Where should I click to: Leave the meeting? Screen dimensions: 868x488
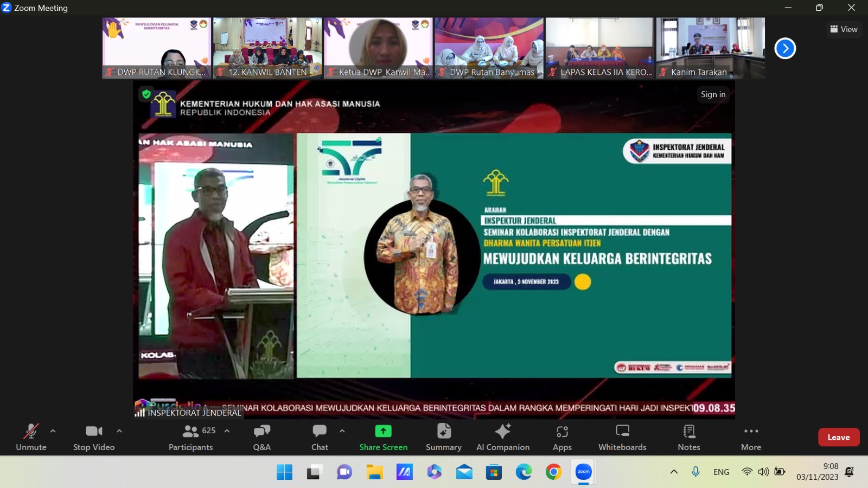coord(838,437)
